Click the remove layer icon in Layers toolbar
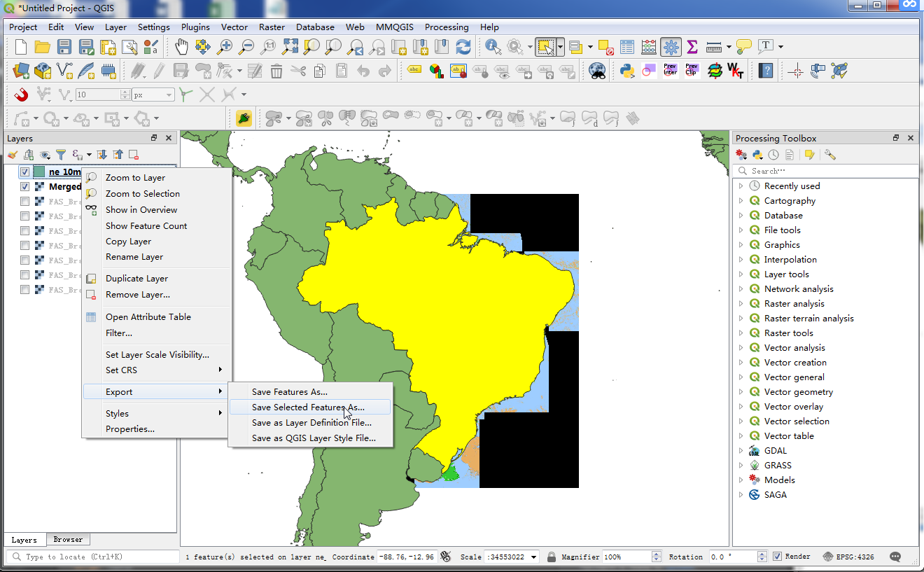 click(133, 155)
